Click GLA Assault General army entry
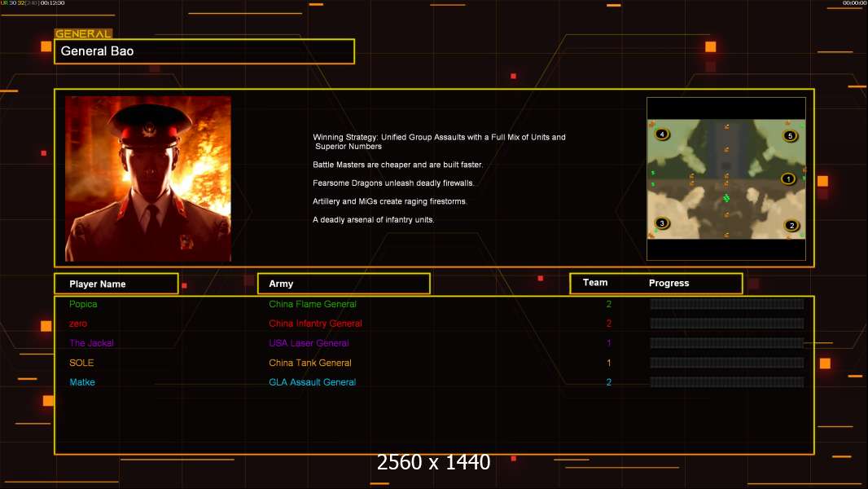Screen dimensions: 868x489 pos(312,382)
